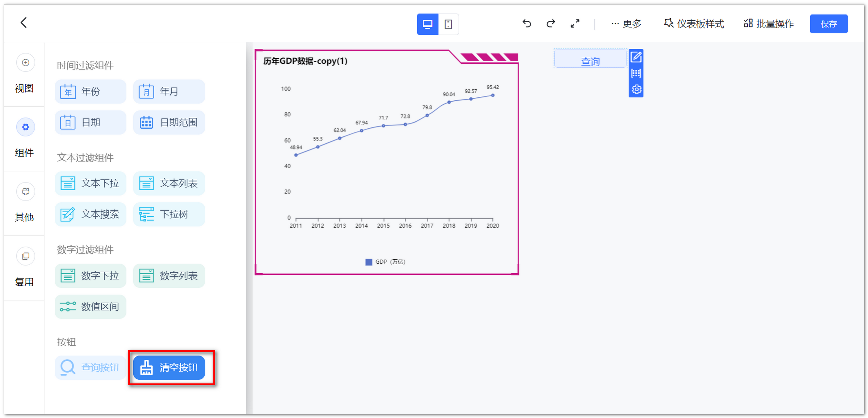This screenshot has width=868, height=418.
Task: Click the 时间过滤组件 section heading
Action: coord(85,65)
